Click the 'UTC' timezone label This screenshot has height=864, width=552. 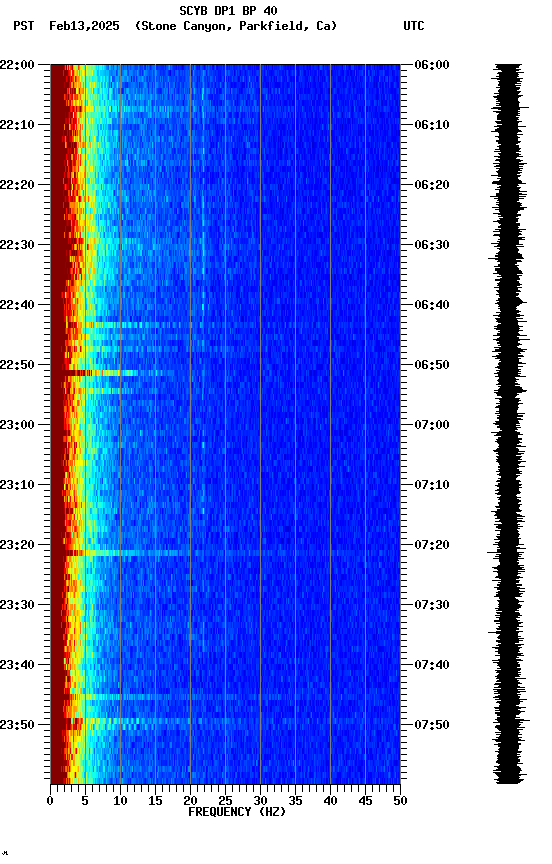414,26
